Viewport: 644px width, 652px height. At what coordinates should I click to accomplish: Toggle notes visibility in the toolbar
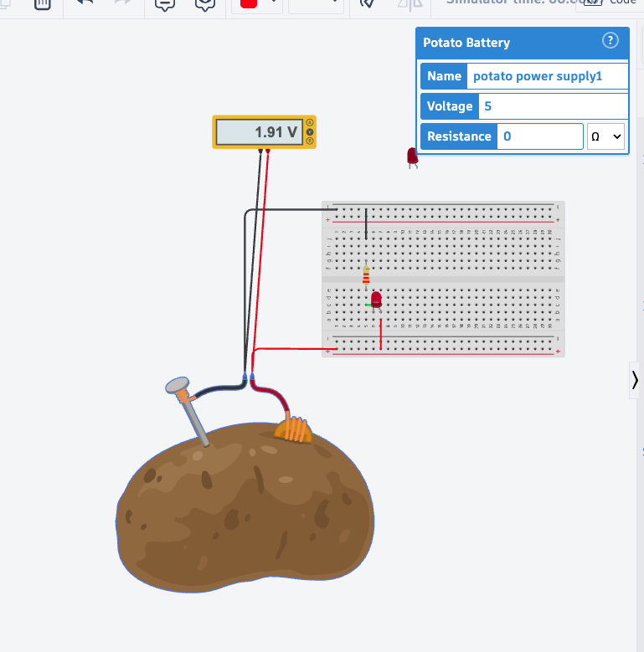click(x=205, y=4)
